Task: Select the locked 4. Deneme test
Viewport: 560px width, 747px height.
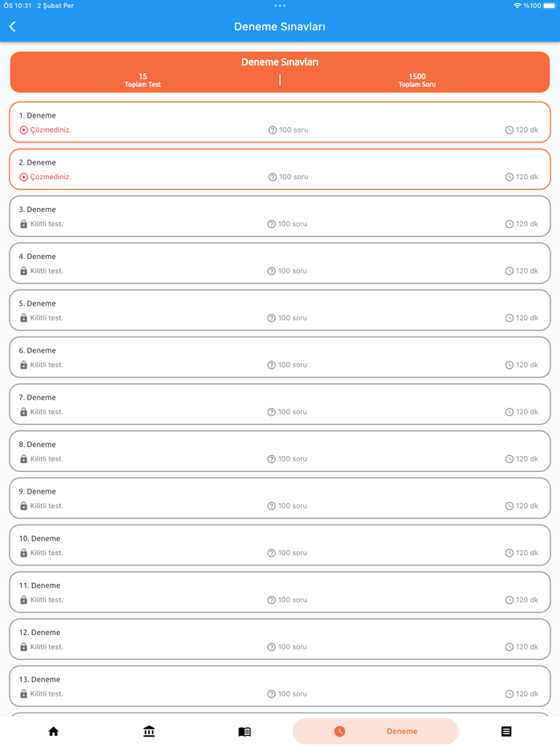Action: tap(280, 263)
